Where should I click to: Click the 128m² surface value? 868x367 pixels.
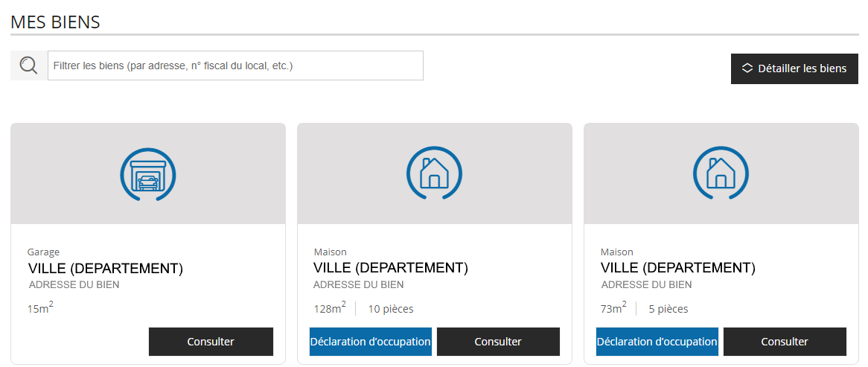click(x=330, y=307)
